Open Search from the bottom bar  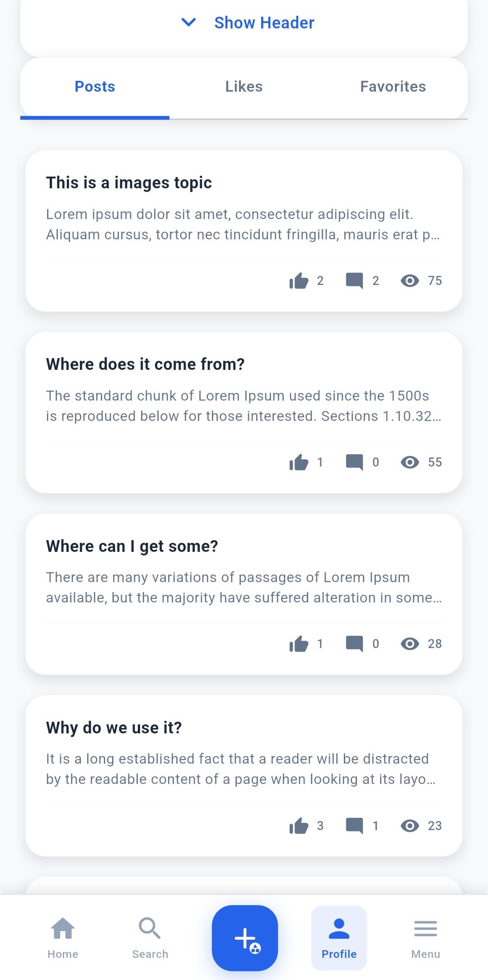[150, 938]
